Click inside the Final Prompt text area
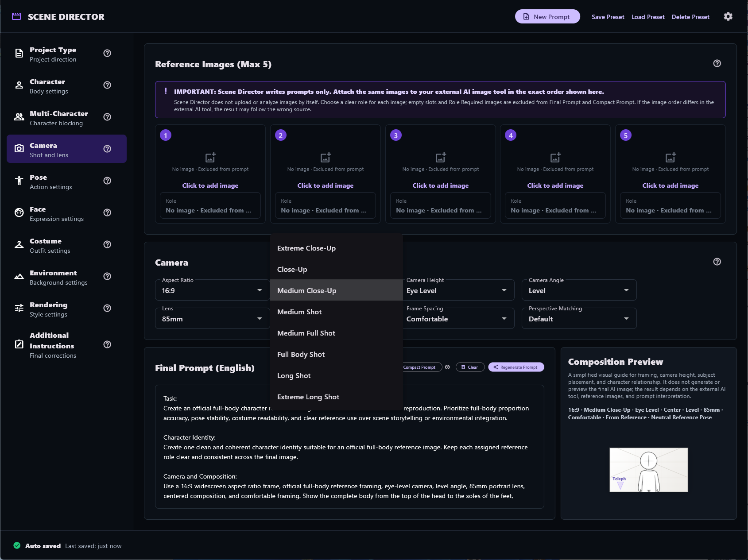The height and width of the screenshot is (560, 748). [x=349, y=447]
